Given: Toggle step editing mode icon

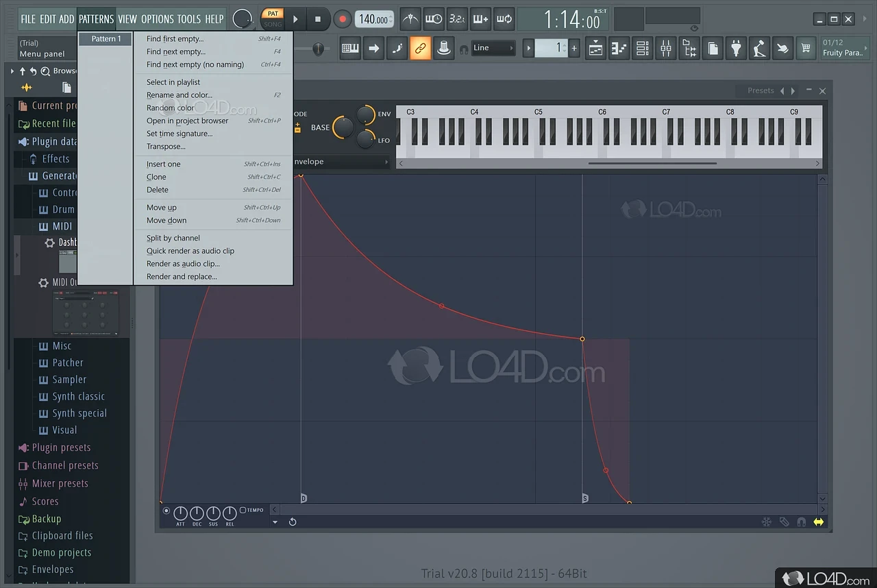Looking at the screenshot, I should (x=397, y=48).
